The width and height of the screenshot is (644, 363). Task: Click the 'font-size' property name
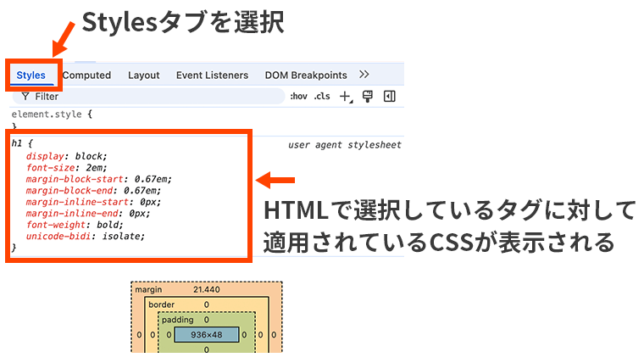[x=51, y=168]
